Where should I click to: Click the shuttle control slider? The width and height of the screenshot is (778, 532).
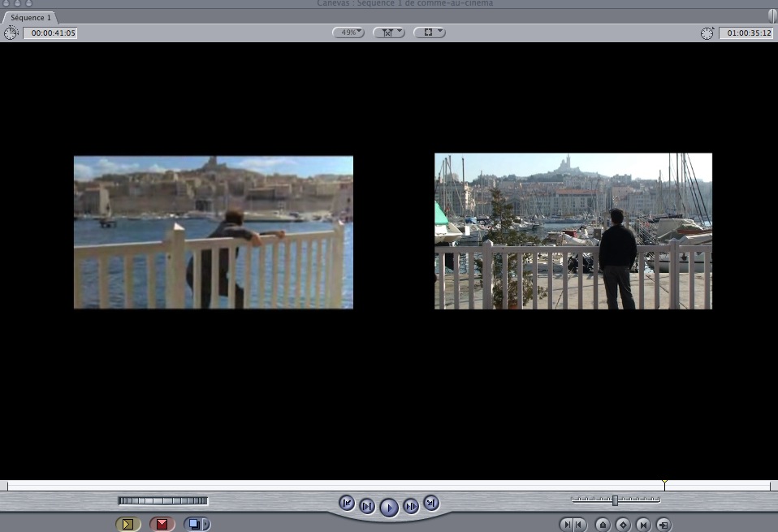coord(616,500)
